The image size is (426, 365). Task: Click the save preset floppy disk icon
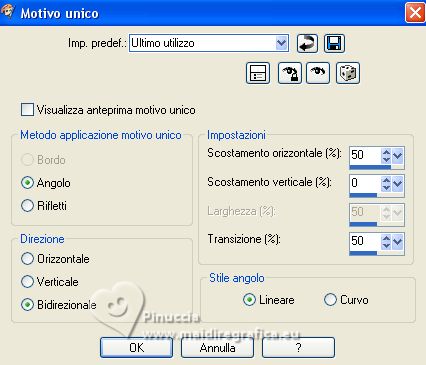tap(334, 43)
